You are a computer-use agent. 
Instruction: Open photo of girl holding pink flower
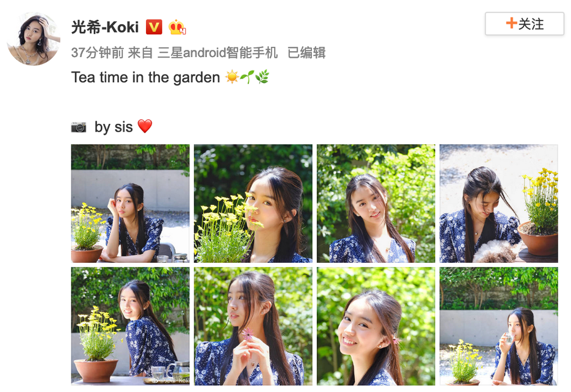[x=253, y=326]
